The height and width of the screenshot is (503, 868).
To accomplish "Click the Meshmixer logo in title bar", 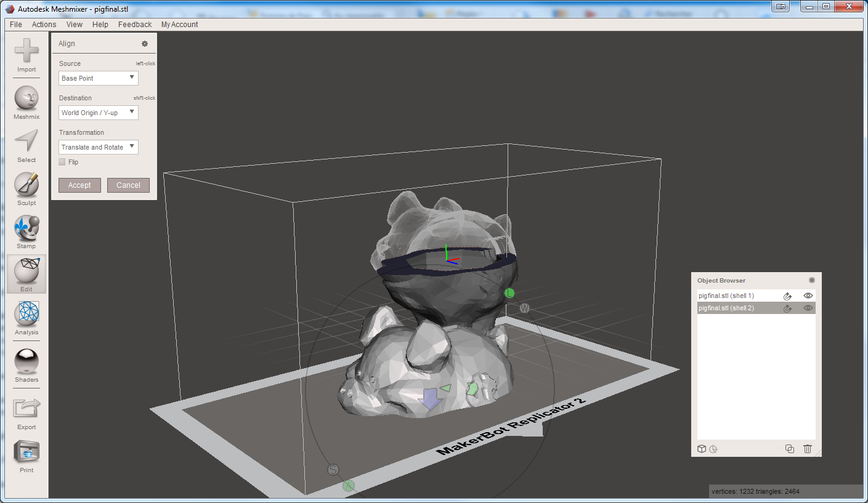I will tap(10, 9).
